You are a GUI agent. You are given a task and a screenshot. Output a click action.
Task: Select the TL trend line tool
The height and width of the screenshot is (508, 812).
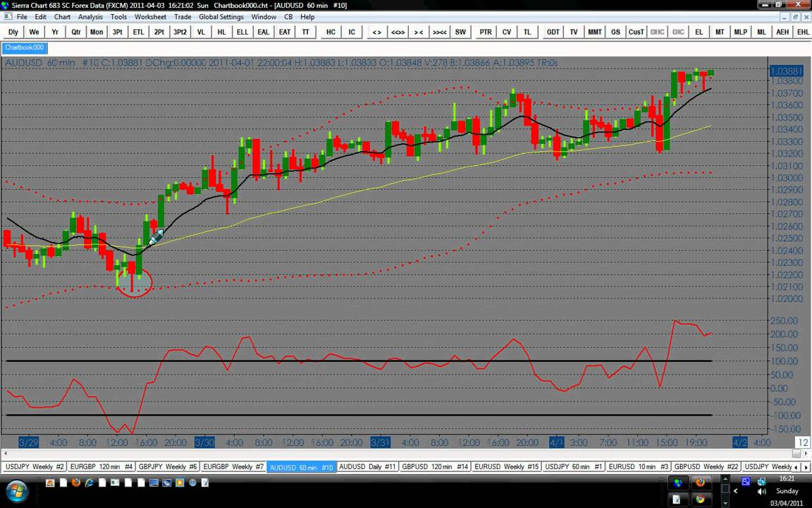[527, 32]
